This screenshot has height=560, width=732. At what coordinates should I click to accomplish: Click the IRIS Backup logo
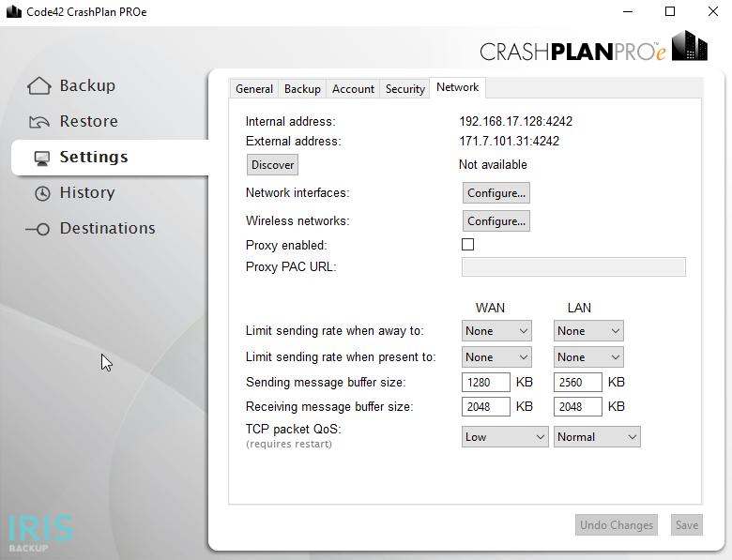pos(40,534)
